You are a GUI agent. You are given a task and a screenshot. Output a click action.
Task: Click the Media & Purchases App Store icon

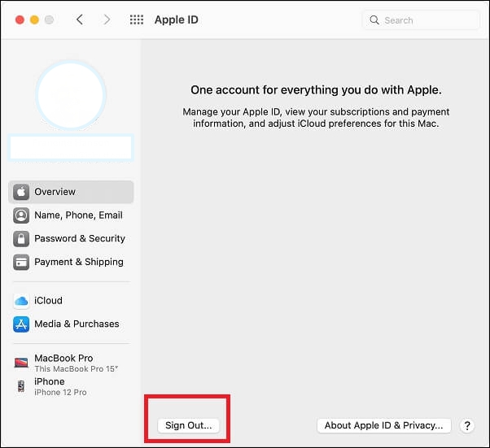[x=21, y=324]
